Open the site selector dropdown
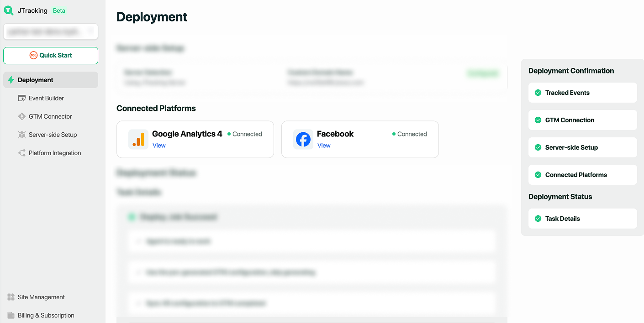This screenshot has width=644, height=323. click(51, 31)
